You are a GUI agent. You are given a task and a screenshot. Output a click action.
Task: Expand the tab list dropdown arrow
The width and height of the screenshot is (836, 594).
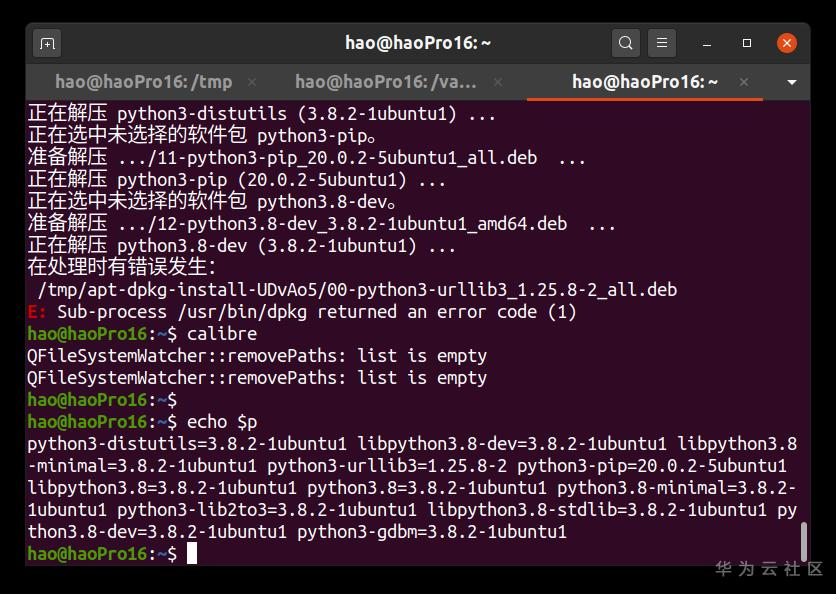(792, 82)
